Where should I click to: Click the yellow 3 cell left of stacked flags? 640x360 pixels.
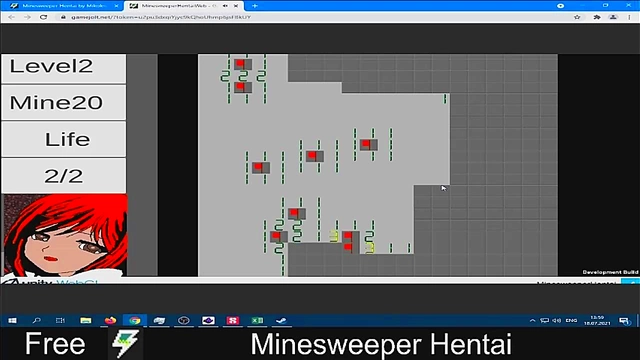point(334,236)
